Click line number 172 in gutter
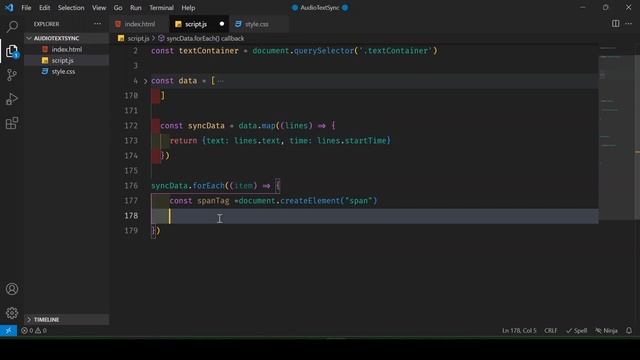The width and height of the screenshot is (640, 360). coord(131,126)
